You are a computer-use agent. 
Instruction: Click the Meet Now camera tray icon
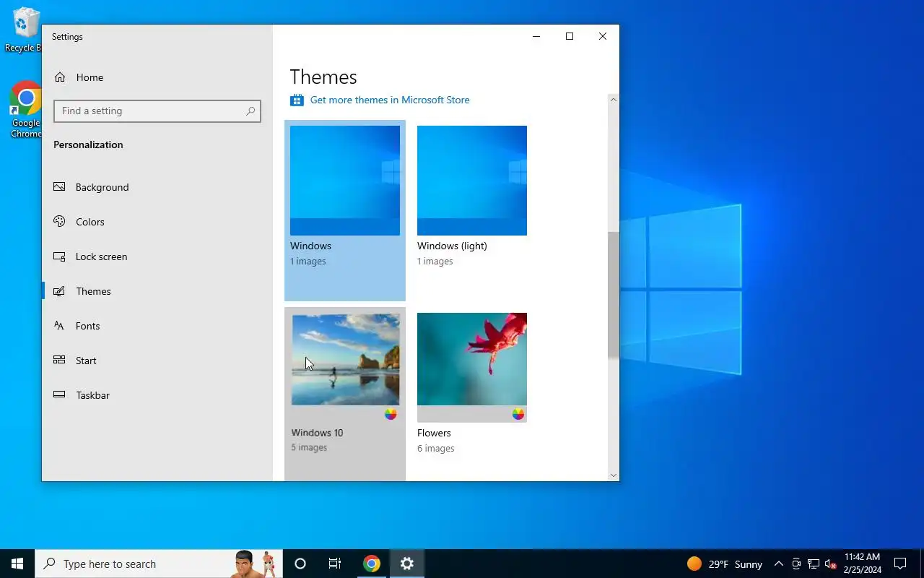pyautogui.click(x=796, y=564)
